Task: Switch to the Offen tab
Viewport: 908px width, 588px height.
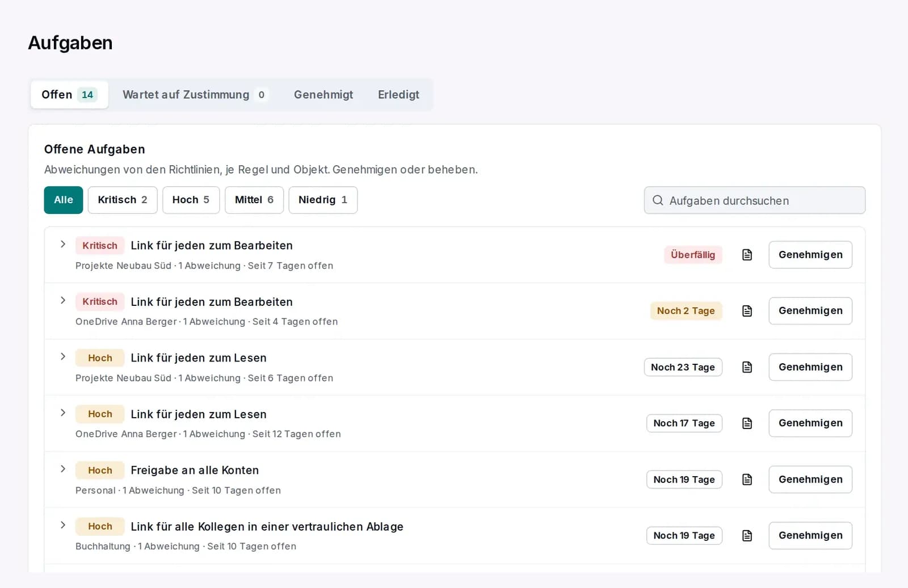Action: coord(69,95)
